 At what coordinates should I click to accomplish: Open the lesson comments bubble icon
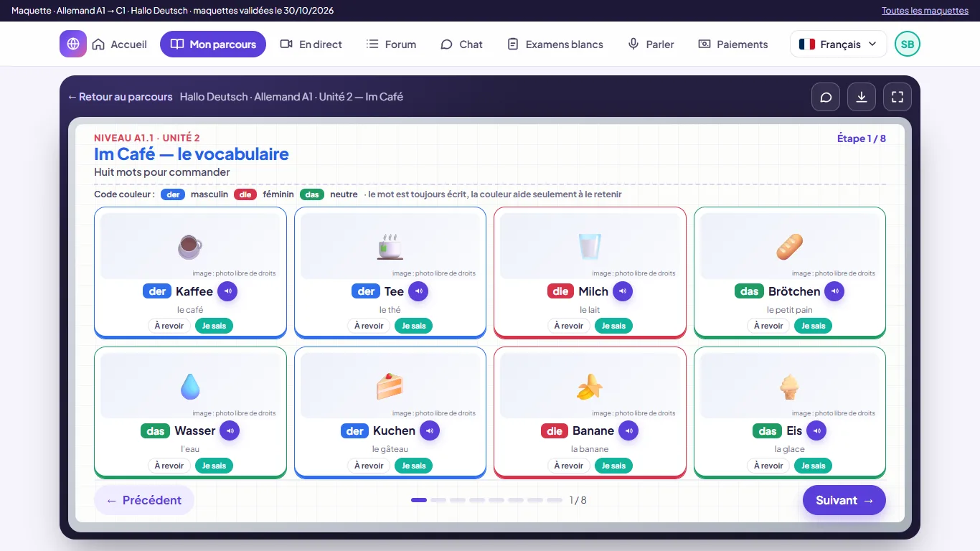point(826,97)
